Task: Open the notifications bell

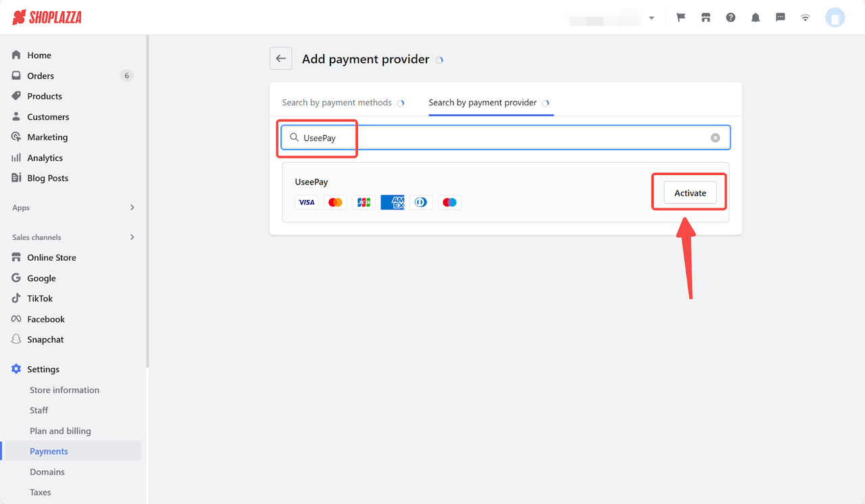Action: tap(756, 18)
